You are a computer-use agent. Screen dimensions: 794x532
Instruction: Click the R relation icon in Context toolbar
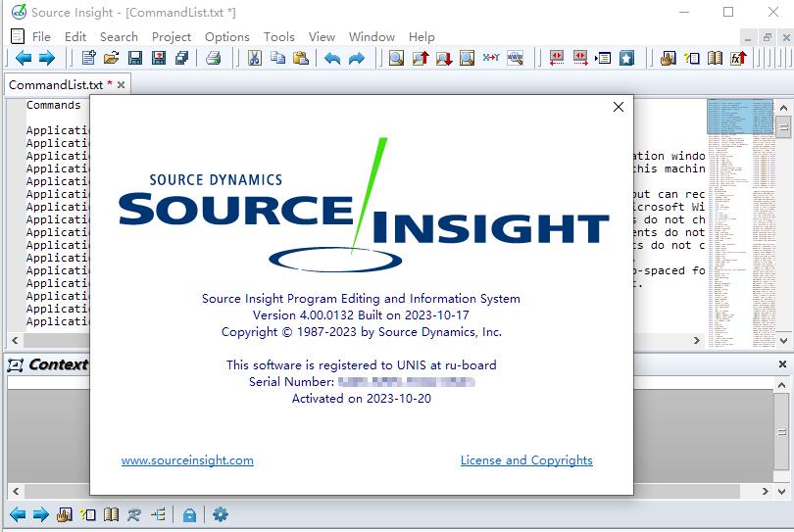(x=134, y=515)
